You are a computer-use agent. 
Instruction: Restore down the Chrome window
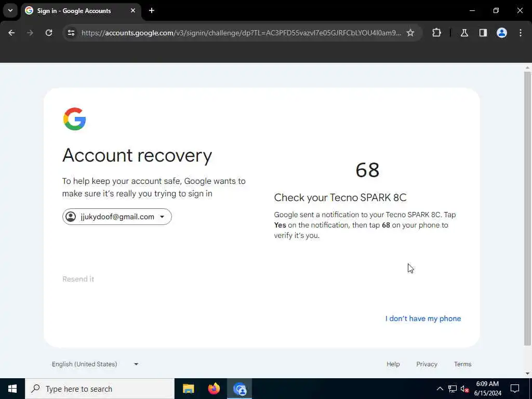[x=496, y=10]
